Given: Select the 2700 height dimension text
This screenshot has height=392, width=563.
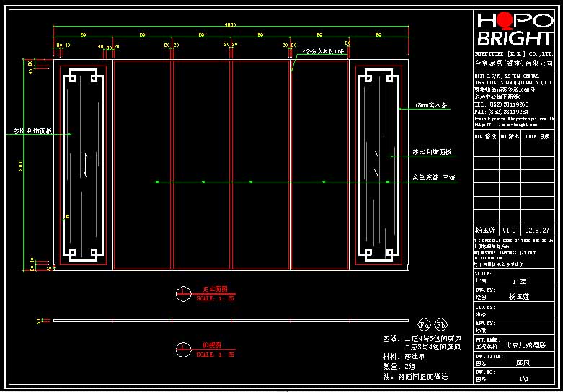Looking at the screenshot, I should tap(21, 165).
